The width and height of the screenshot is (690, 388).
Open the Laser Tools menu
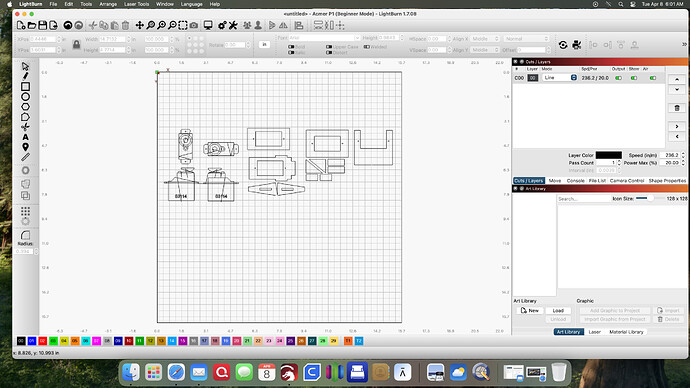coord(136,4)
